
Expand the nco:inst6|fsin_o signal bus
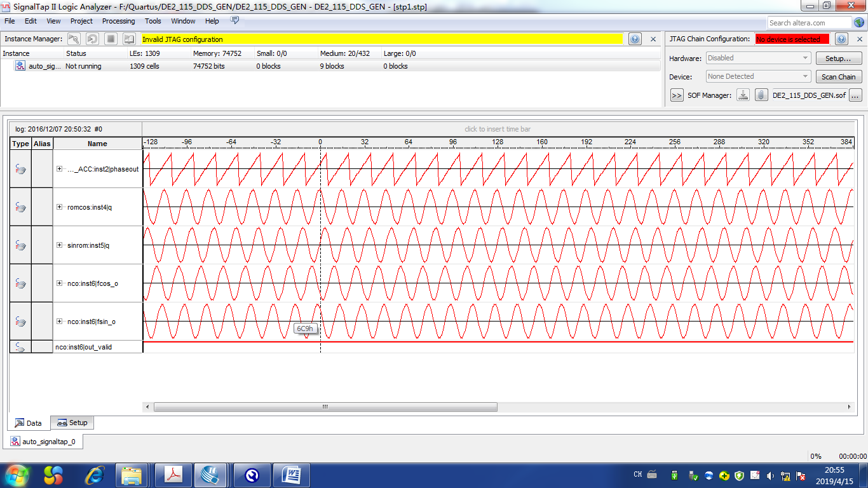pyautogui.click(x=60, y=322)
